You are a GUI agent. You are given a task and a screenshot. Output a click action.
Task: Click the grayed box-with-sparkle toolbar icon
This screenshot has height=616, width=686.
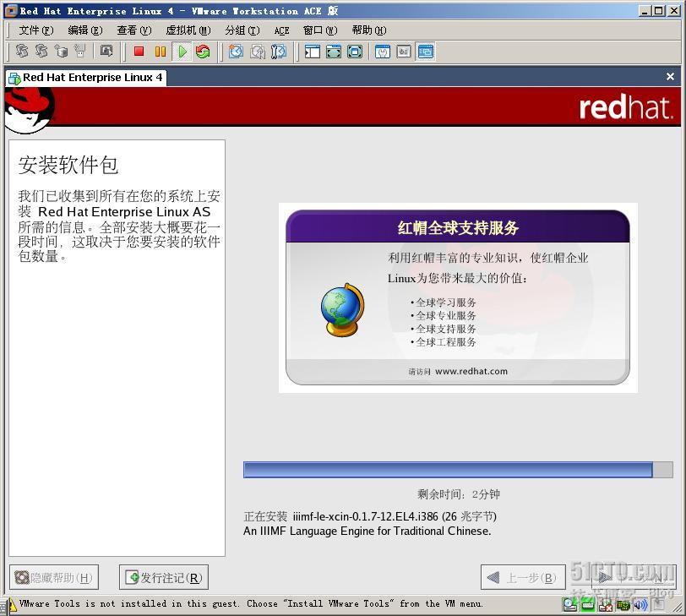(x=60, y=52)
